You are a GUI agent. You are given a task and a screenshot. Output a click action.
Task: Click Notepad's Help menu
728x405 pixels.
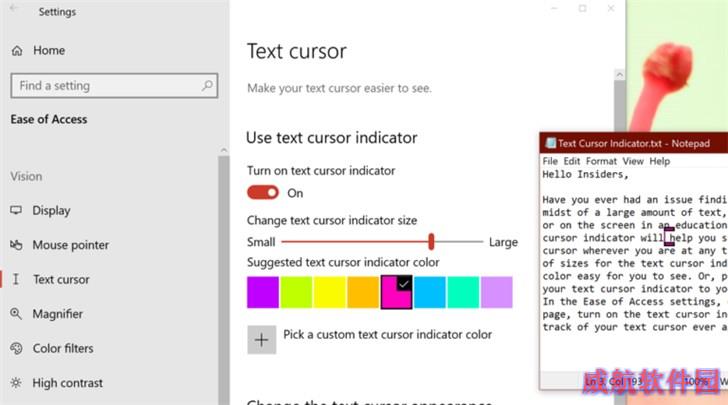tap(660, 161)
